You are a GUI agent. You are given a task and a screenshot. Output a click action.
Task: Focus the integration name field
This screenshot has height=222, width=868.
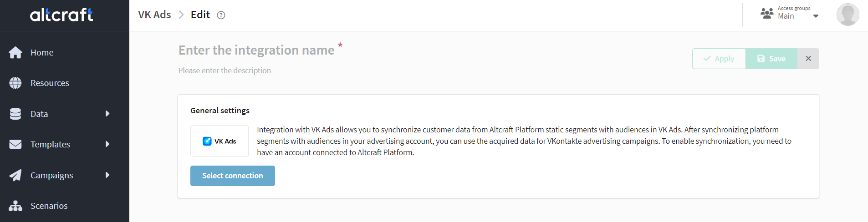pyautogui.click(x=256, y=50)
